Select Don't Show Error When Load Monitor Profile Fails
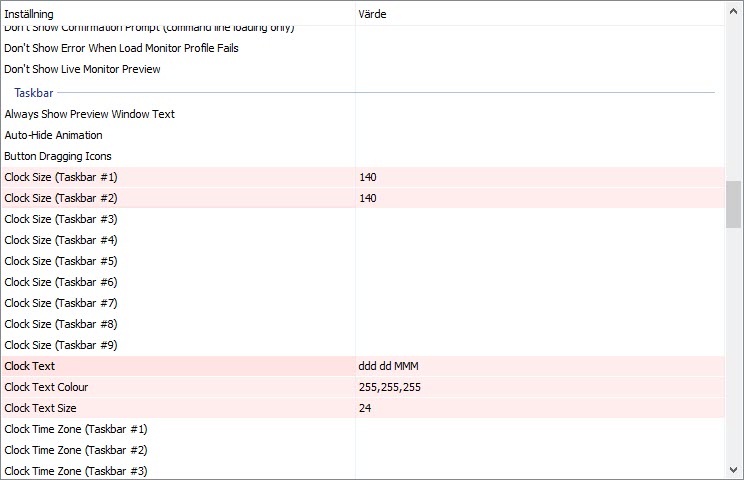Image resolution: width=744 pixels, height=480 pixels. click(121, 48)
